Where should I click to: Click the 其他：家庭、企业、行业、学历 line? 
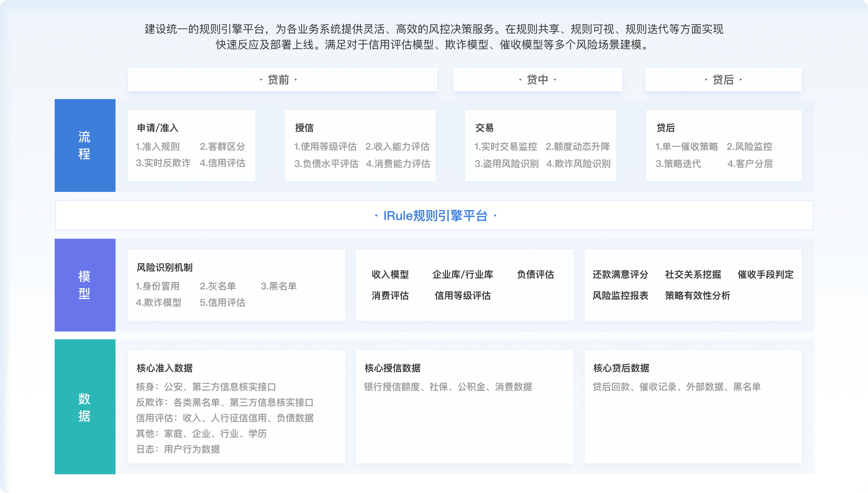201,434
